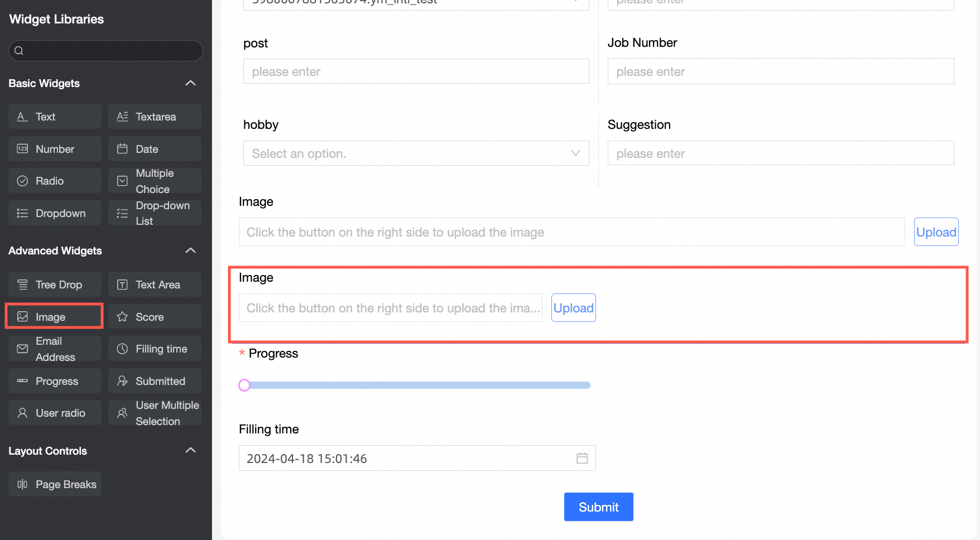Select the Multiple Choice checkbox widget

155,181
